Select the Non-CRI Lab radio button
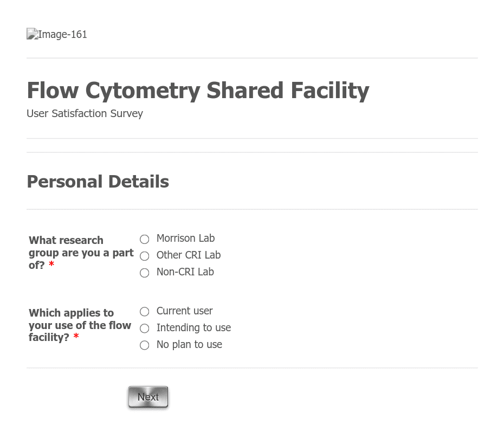This screenshot has height=425, width=504. [144, 273]
